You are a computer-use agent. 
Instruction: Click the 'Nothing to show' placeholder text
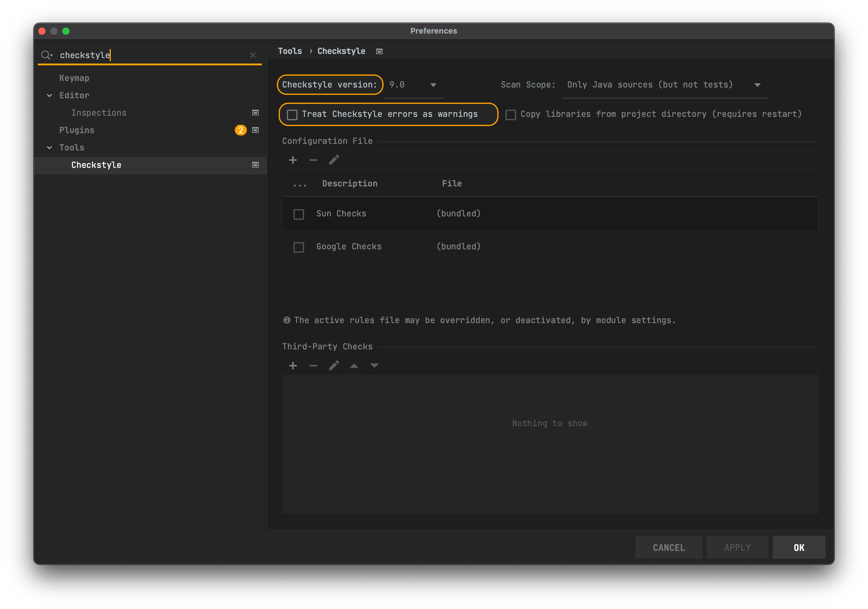coord(550,423)
